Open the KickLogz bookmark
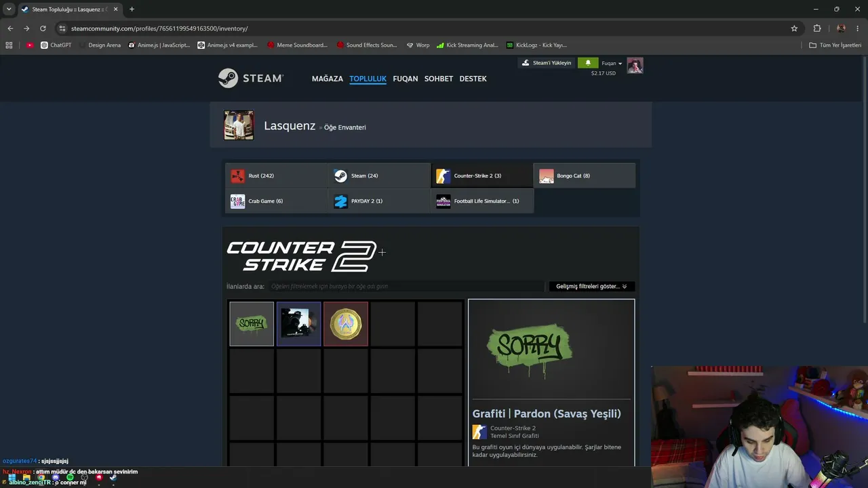 pyautogui.click(x=536, y=45)
